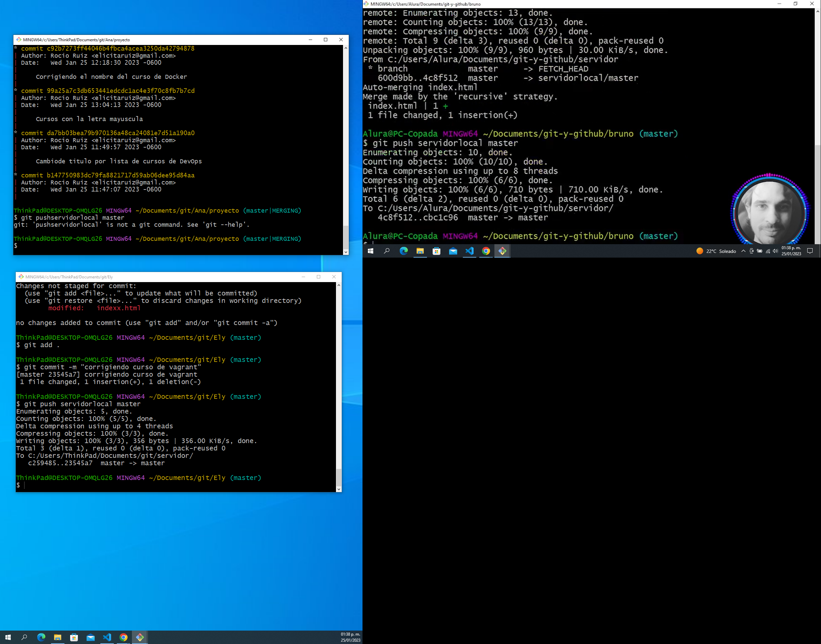Click the Meet Now camera tray icon
Image resolution: width=821 pixels, height=644 pixels.
tap(752, 251)
